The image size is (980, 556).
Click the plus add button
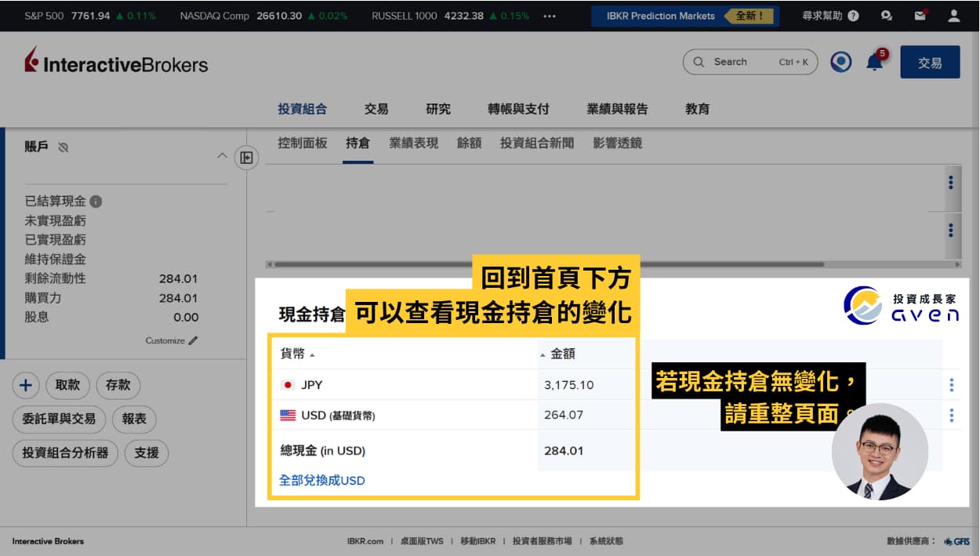pos(26,385)
